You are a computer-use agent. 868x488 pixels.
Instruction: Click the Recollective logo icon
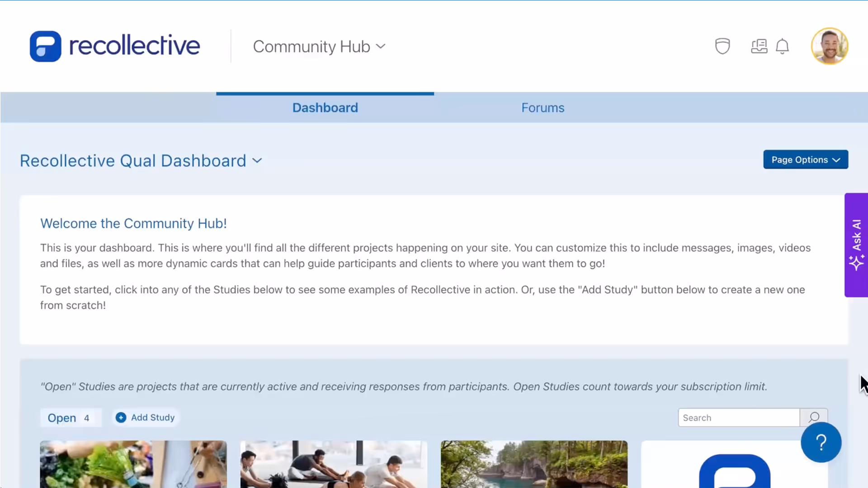click(45, 46)
